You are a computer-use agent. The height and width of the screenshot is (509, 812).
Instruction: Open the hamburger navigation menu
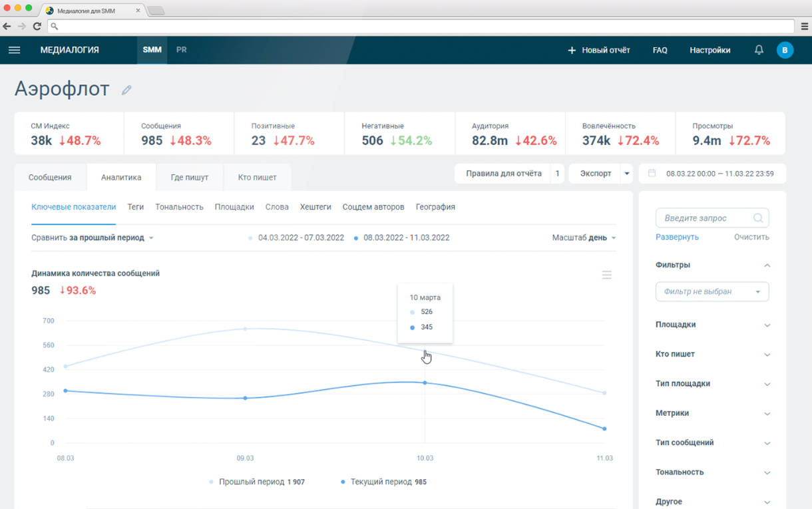(14, 50)
